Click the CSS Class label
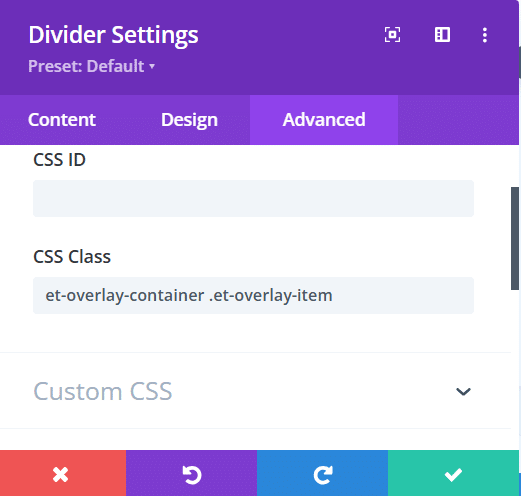The image size is (521, 496). tap(72, 257)
